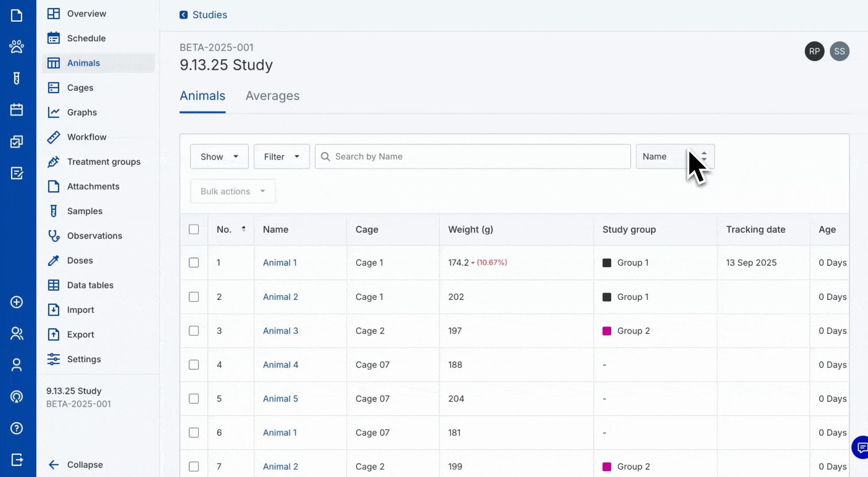Open the help question mark icon

click(x=17, y=428)
